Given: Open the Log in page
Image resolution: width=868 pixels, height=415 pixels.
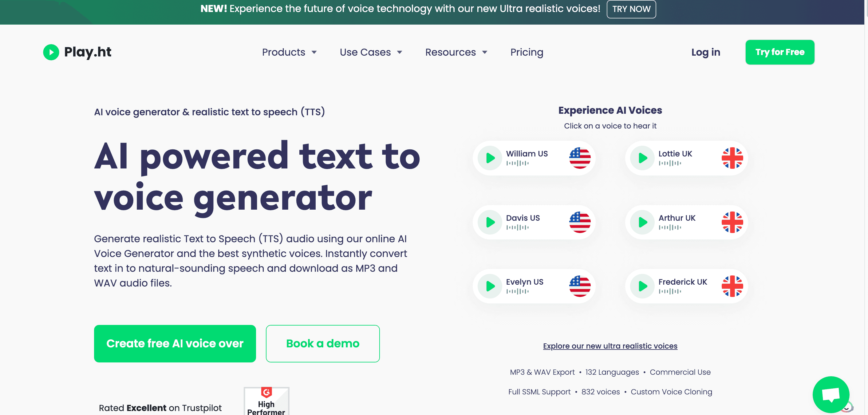Looking at the screenshot, I should 706,52.
